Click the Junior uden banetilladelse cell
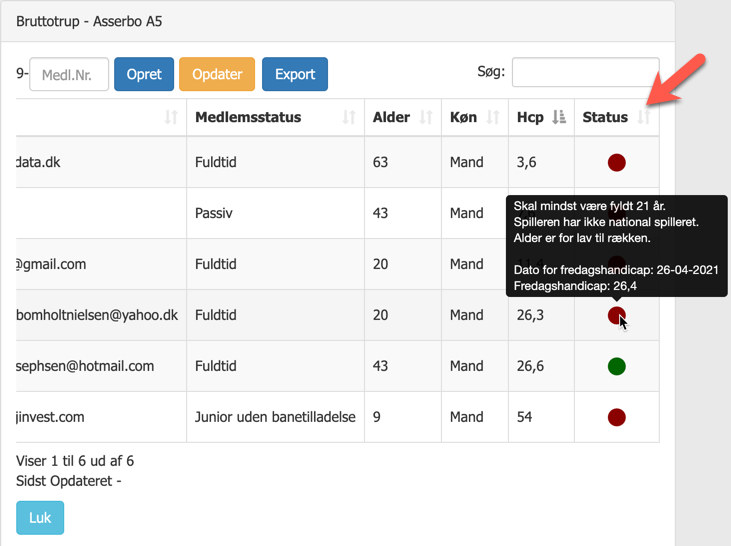731x546 pixels. (275, 417)
